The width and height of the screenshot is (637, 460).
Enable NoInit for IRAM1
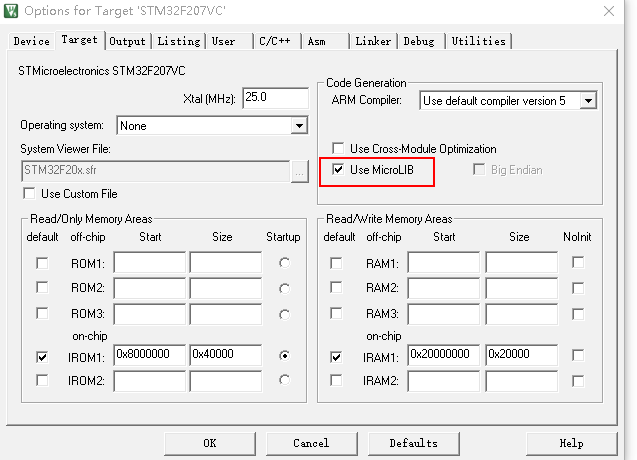pyautogui.click(x=578, y=355)
